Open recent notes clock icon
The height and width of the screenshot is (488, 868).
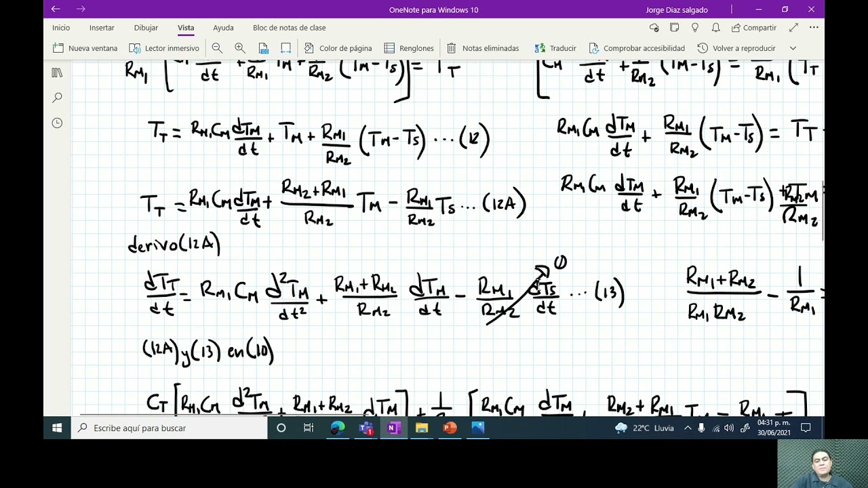(57, 123)
